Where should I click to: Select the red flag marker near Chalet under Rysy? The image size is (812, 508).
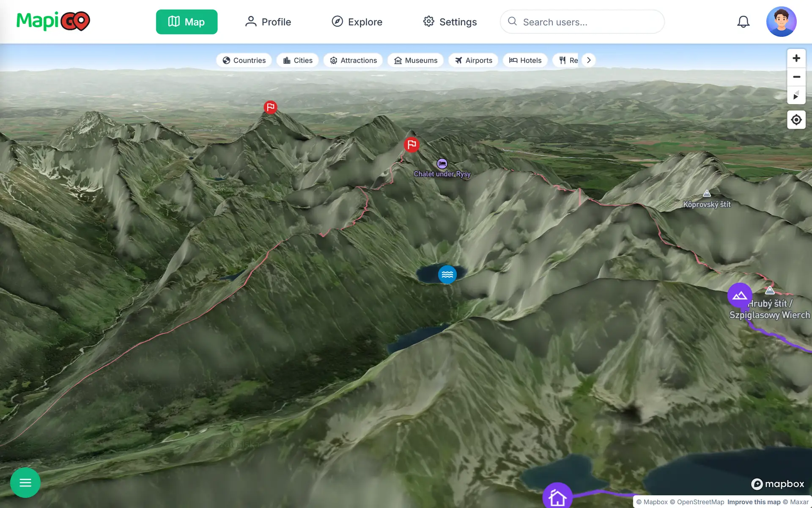click(411, 145)
